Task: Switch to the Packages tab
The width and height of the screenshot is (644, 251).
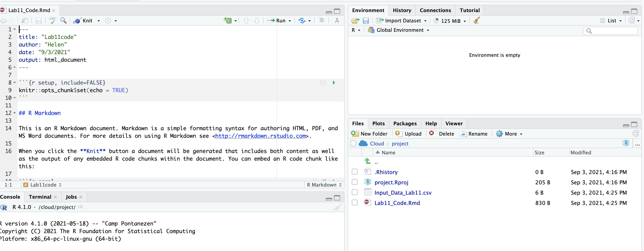Action: 405,123
